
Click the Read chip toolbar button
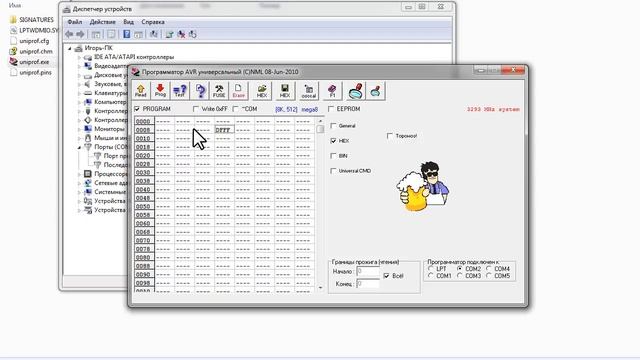coord(140,91)
